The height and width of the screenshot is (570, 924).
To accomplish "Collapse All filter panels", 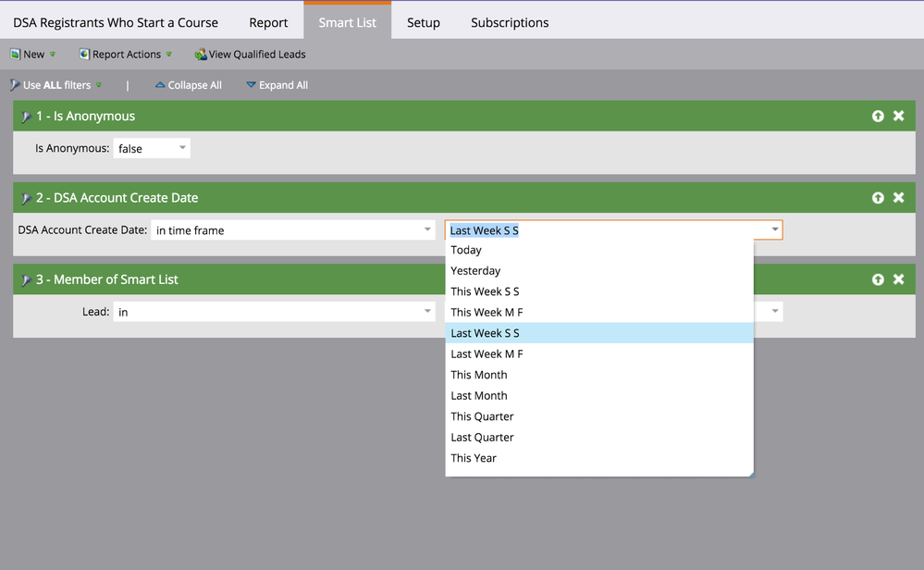I will tap(188, 84).
